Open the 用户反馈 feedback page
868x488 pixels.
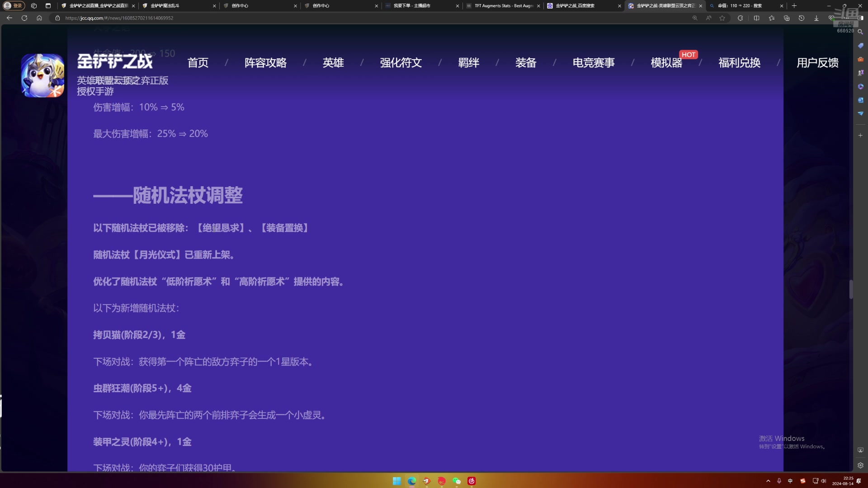tap(817, 63)
